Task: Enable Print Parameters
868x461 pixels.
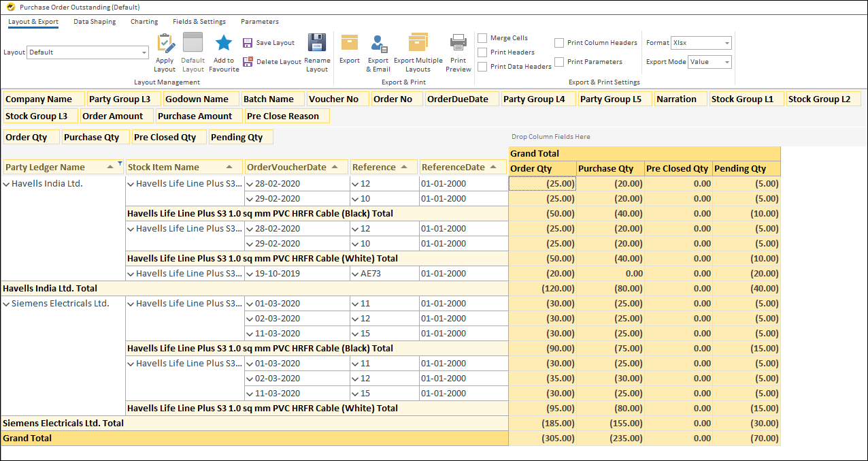Action: pos(559,61)
